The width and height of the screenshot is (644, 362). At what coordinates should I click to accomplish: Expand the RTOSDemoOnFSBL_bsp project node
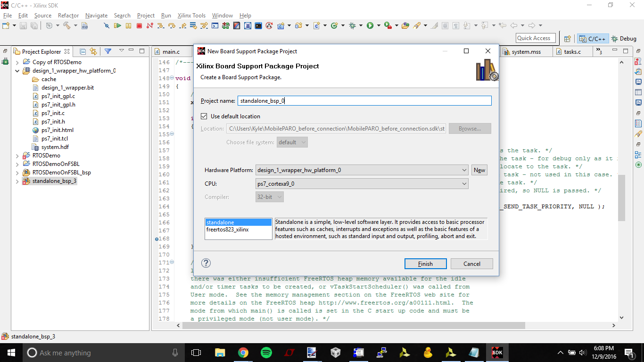[x=17, y=173]
